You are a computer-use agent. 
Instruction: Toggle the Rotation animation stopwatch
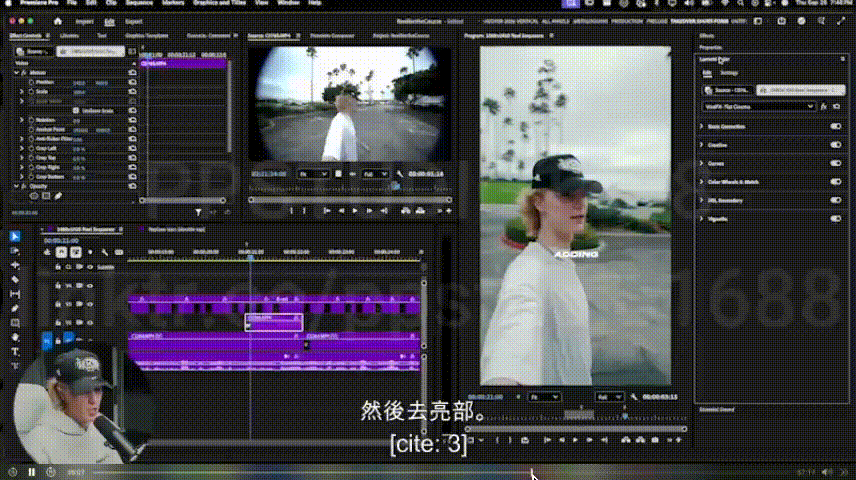31,120
